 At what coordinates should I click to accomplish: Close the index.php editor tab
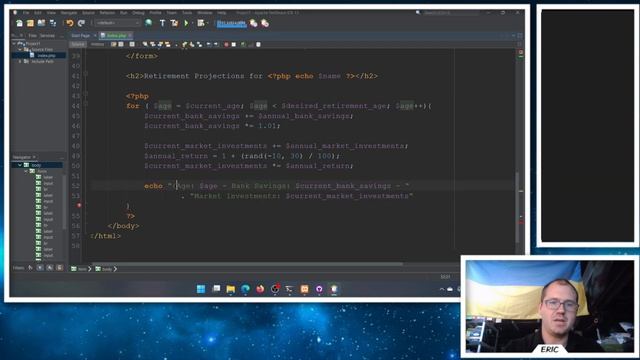[130, 36]
